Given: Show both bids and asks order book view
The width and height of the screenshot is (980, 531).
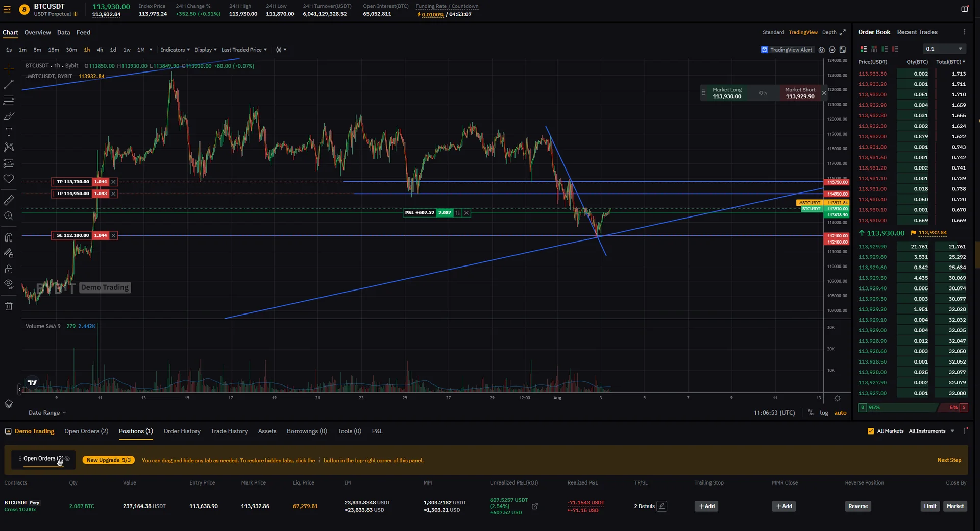Looking at the screenshot, I should [x=864, y=49].
